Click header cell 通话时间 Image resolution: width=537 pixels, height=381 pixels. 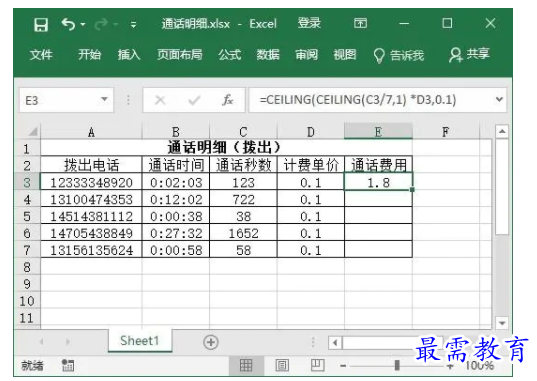pyautogui.click(x=175, y=165)
